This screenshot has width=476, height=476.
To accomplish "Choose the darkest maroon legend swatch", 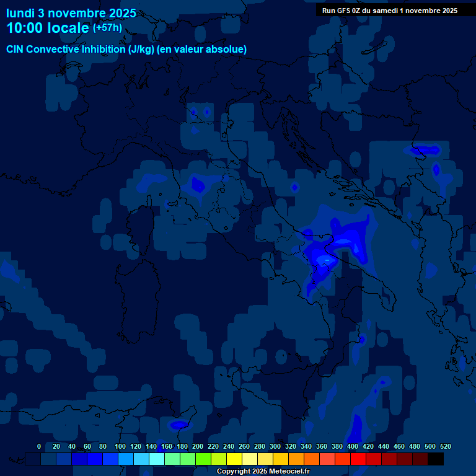I will point(420,459).
